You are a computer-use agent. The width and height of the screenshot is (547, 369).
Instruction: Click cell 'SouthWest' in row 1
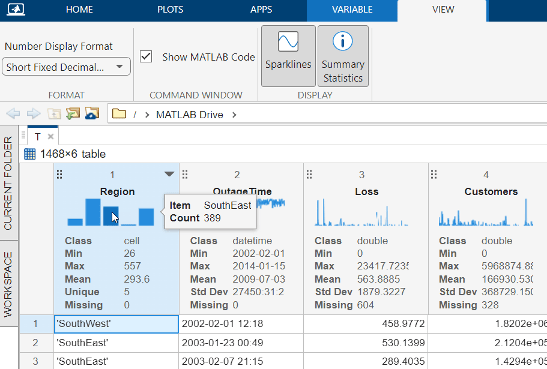click(x=117, y=324)
